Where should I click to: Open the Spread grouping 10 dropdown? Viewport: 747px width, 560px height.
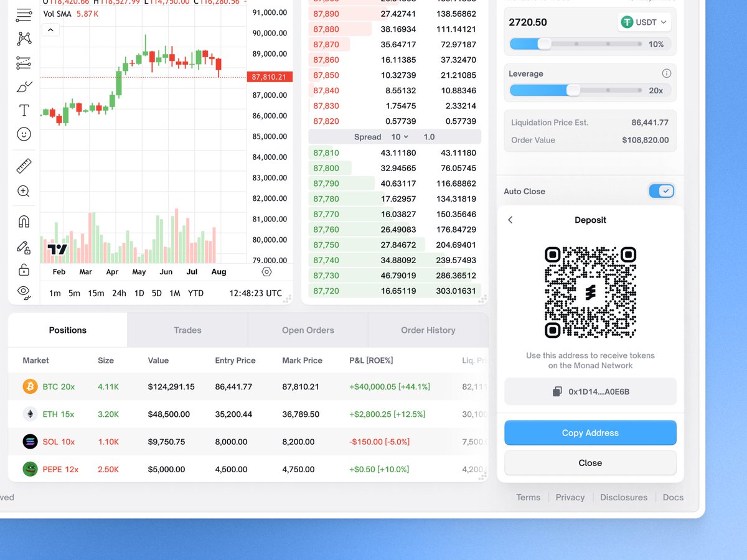400,137
